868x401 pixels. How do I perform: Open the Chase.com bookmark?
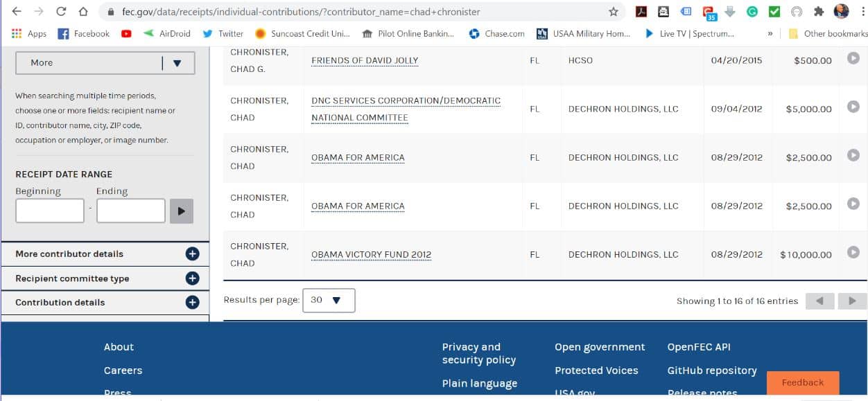(x=496, y=33)
